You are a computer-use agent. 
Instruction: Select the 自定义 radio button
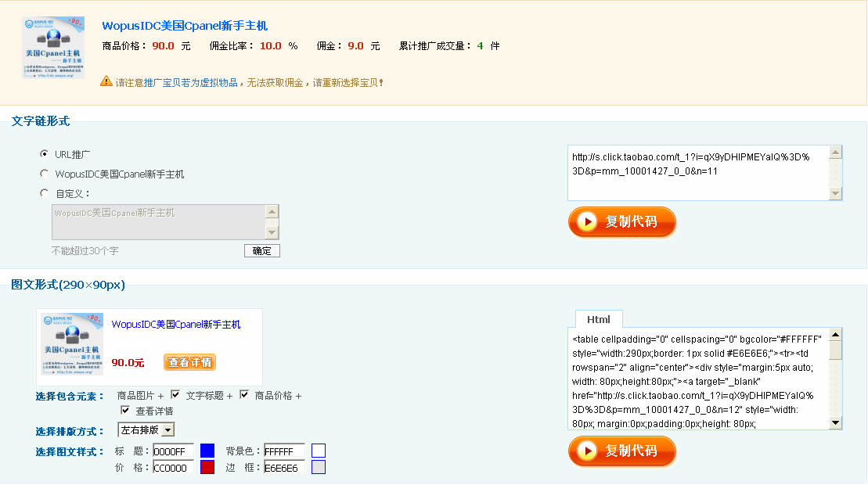coord(44,193)
